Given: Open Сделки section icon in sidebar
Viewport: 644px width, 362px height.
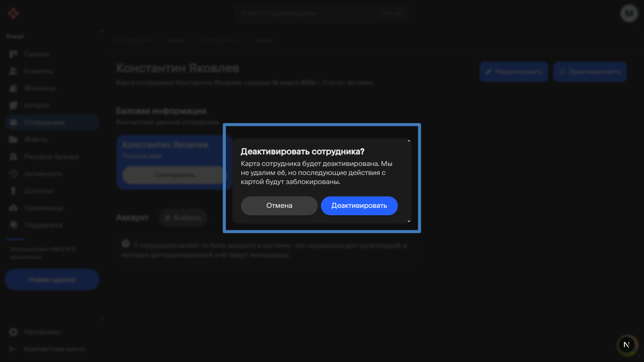Looking at the screenshot, I should pyautogui.click(x=13, y=54).
